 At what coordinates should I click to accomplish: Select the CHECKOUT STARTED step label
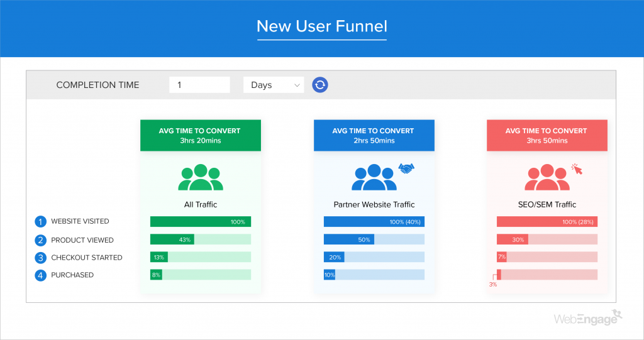87,258
